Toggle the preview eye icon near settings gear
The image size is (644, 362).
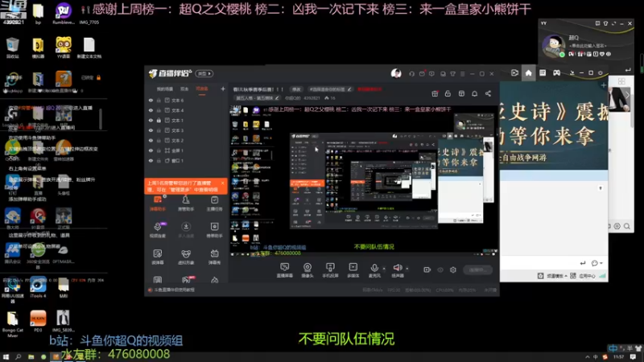point(440,270)
